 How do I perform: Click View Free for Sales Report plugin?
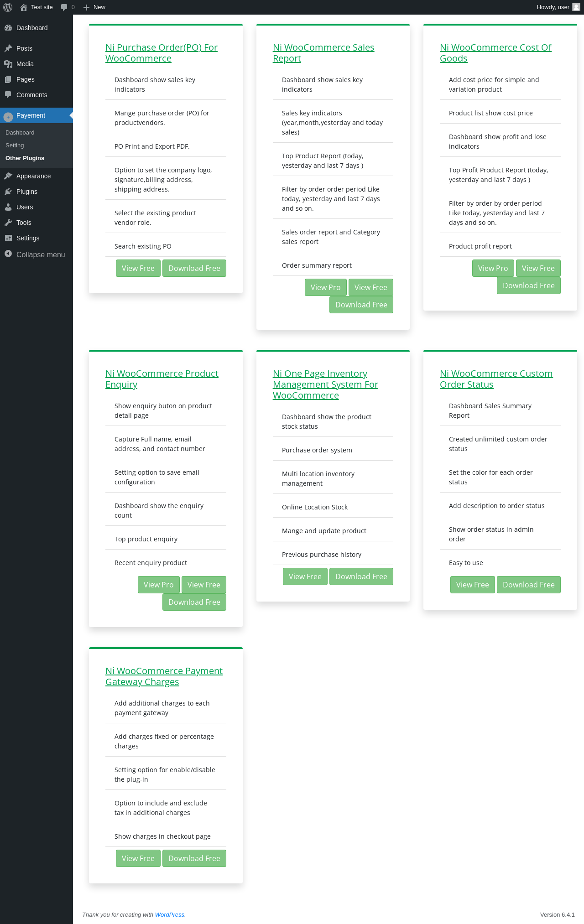click(371, 287)
